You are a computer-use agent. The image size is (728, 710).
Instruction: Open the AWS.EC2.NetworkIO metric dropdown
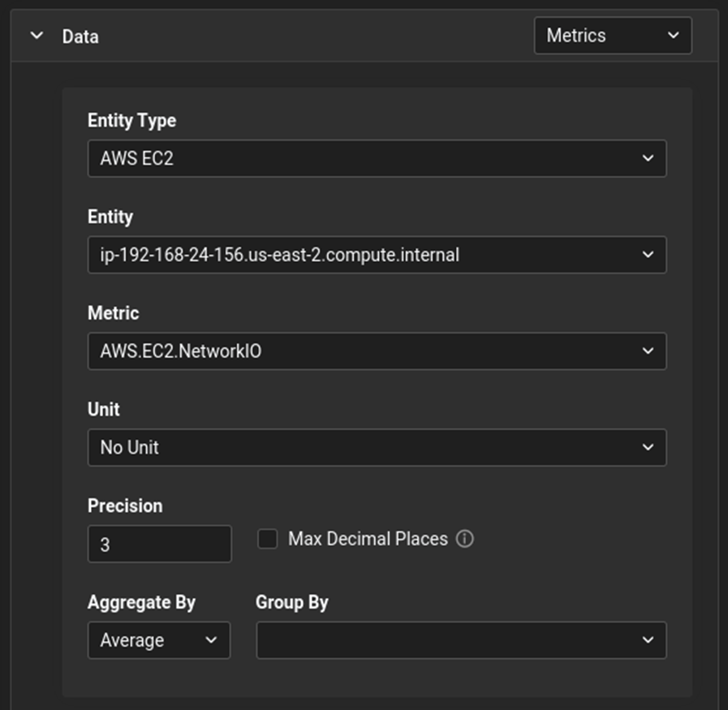click(x=365, y=351)
